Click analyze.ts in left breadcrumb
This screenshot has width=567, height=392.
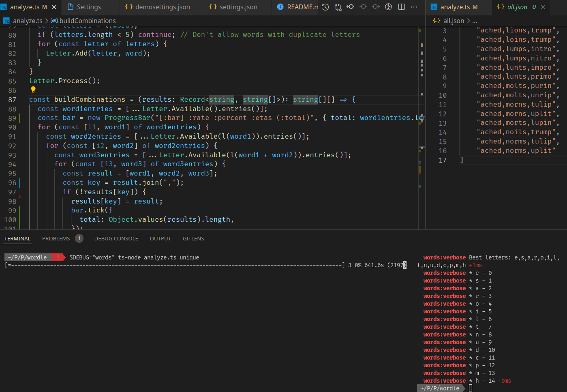tap(28, 21)
